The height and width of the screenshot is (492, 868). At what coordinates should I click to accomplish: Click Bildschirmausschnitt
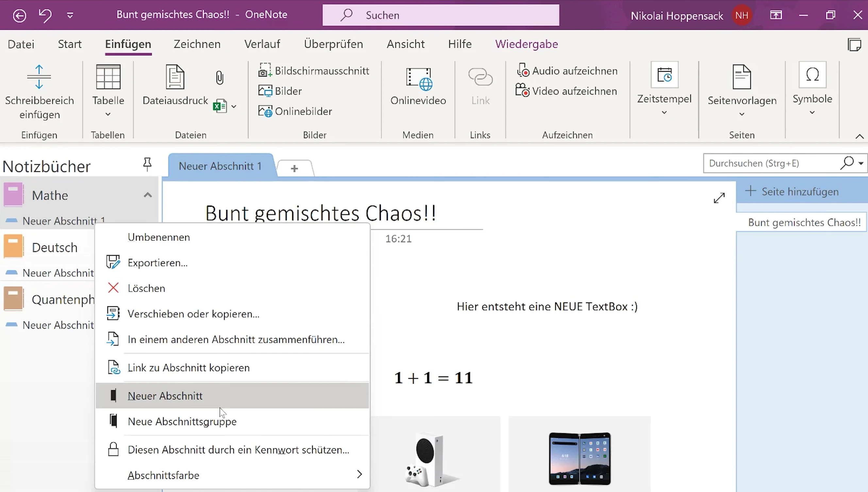[x=314, y=71]
